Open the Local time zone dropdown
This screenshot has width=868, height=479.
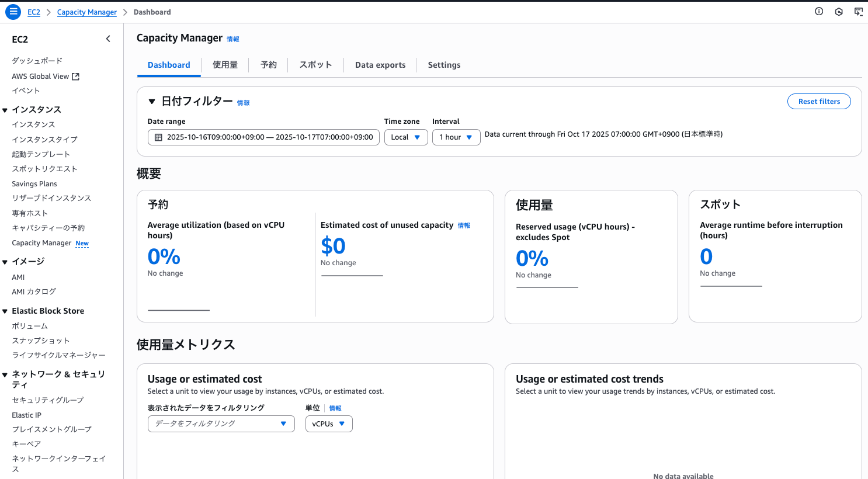(x=406, y=137)
